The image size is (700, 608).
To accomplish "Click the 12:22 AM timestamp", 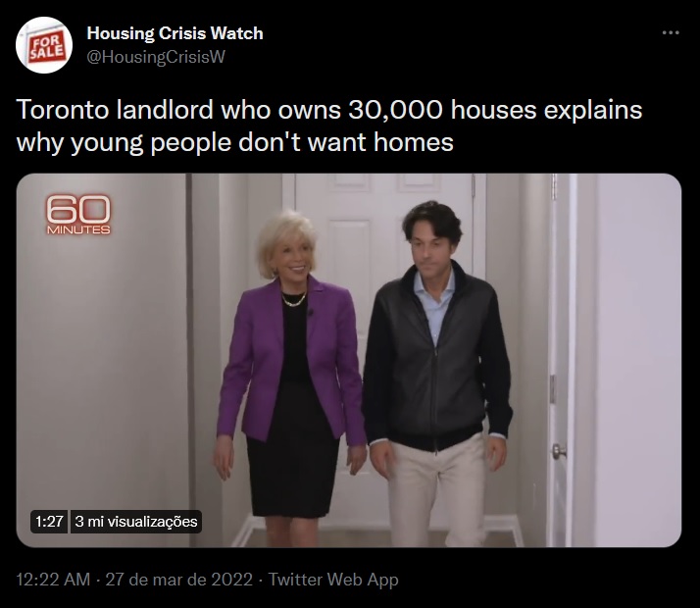I will click(x=53, y=580).
